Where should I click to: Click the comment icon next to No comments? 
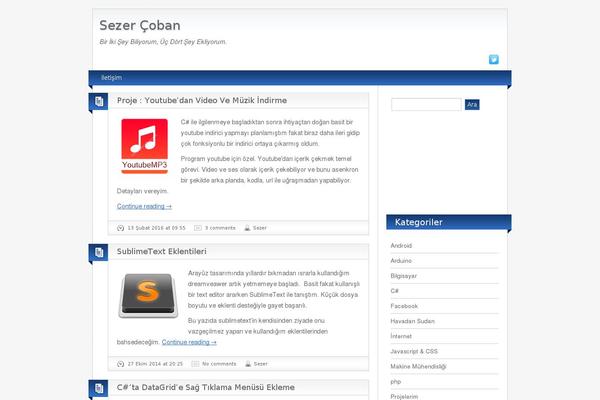click(x=195, y=364)
